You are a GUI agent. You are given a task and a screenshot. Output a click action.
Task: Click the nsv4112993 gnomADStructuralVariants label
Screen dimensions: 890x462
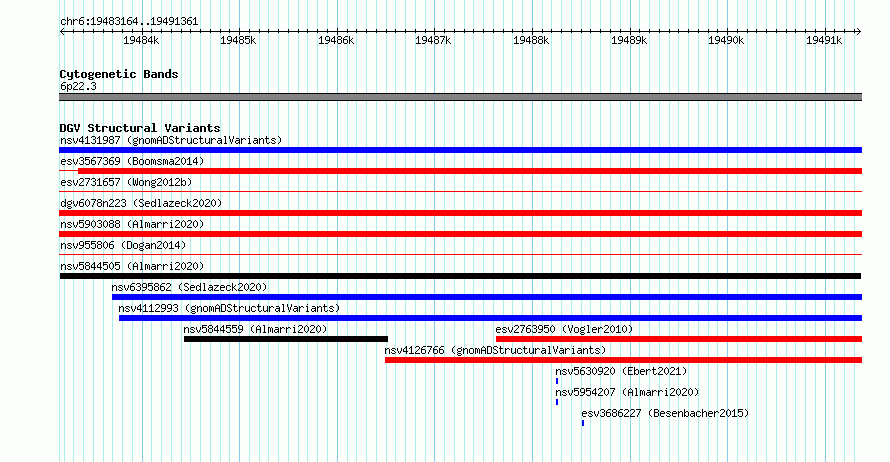point(229,308)
